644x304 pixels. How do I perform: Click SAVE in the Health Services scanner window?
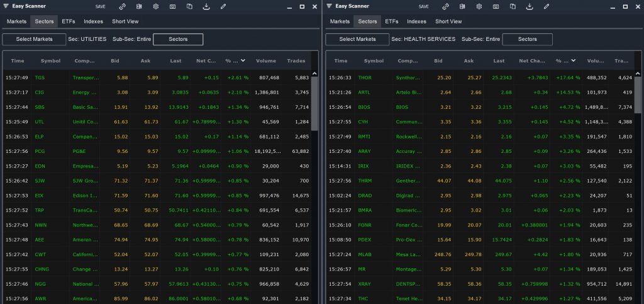pos(423,6)
